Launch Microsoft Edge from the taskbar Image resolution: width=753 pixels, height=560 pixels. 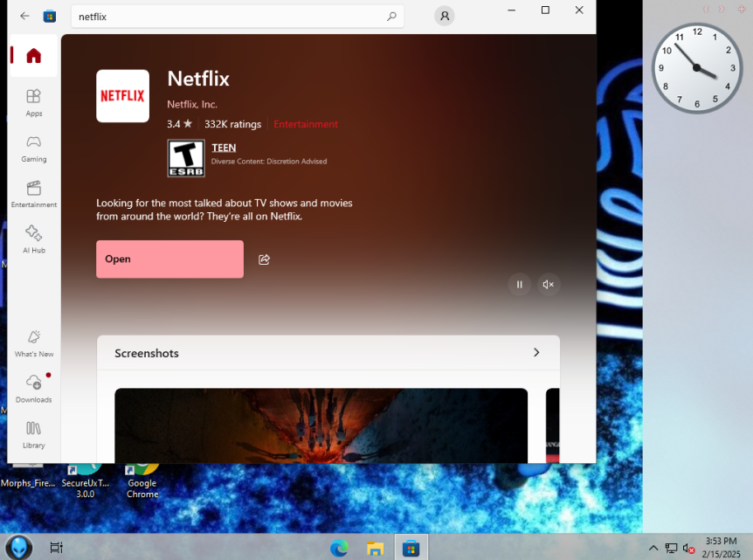click(x=339, y=548)
